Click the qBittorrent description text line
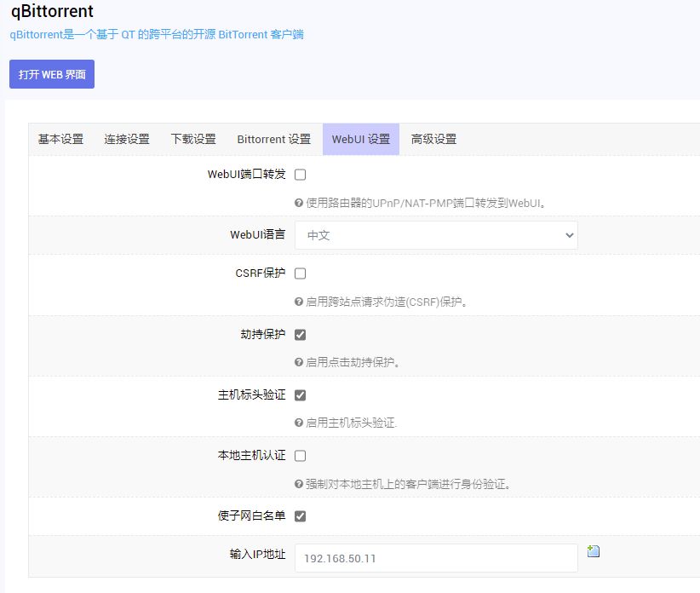The height and width of the screenshot is (593, 700). (157, 34)
